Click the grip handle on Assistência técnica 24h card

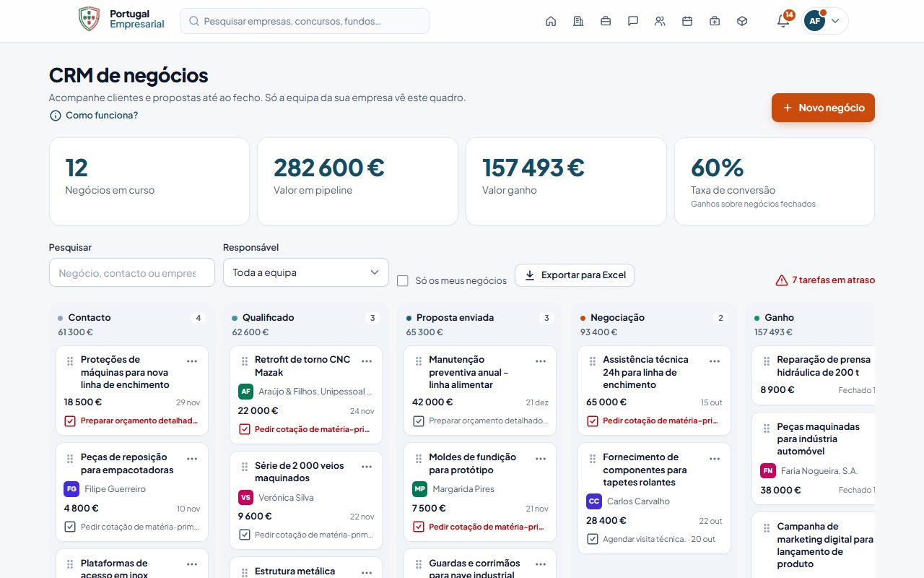click(x=592, y=361)
